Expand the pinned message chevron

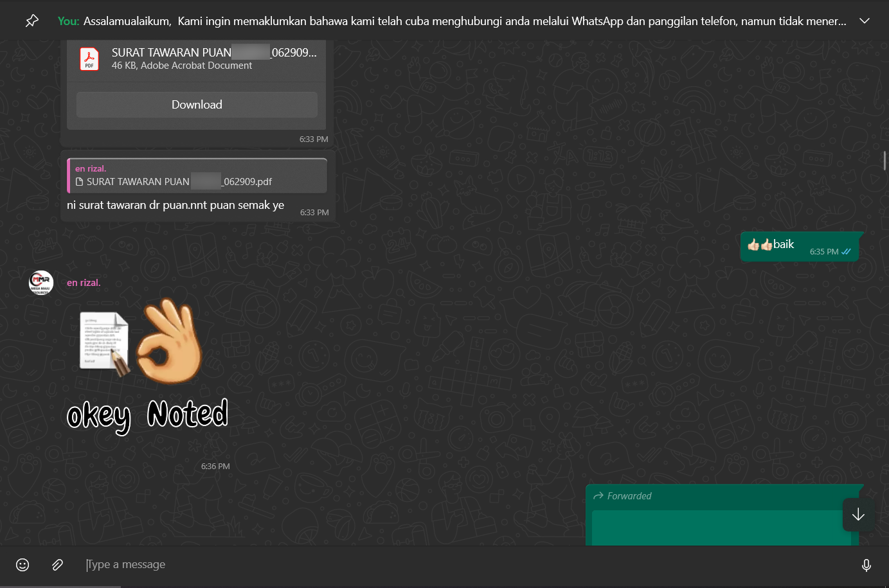coord(865,21)
